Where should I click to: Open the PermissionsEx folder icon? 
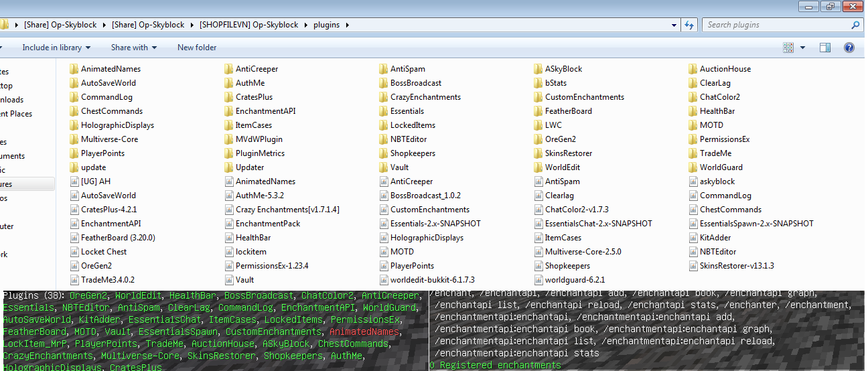click(x=693, y=139)
